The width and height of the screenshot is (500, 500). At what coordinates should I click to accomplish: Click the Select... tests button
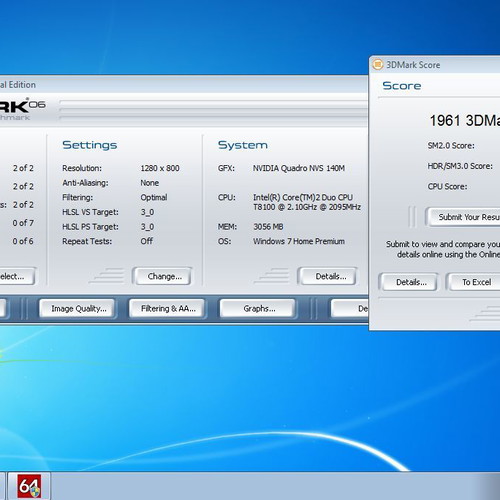pyautogui.click(x=17, y=276)
